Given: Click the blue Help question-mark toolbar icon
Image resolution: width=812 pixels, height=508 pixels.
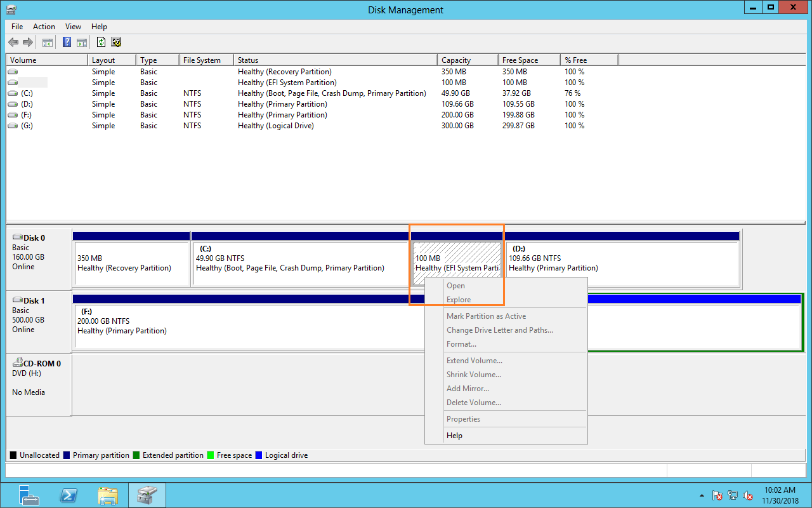Looking at the screenshot, I should coord(67,43).
